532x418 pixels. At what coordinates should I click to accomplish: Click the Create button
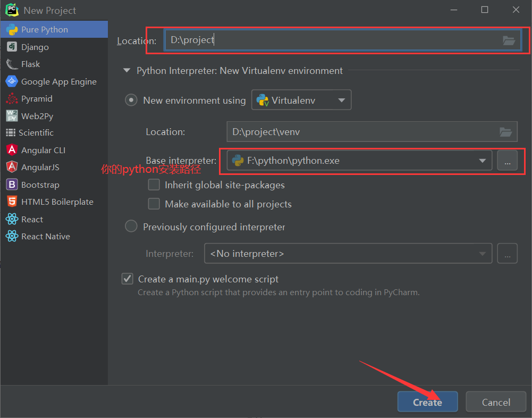(x=427, y=402)
